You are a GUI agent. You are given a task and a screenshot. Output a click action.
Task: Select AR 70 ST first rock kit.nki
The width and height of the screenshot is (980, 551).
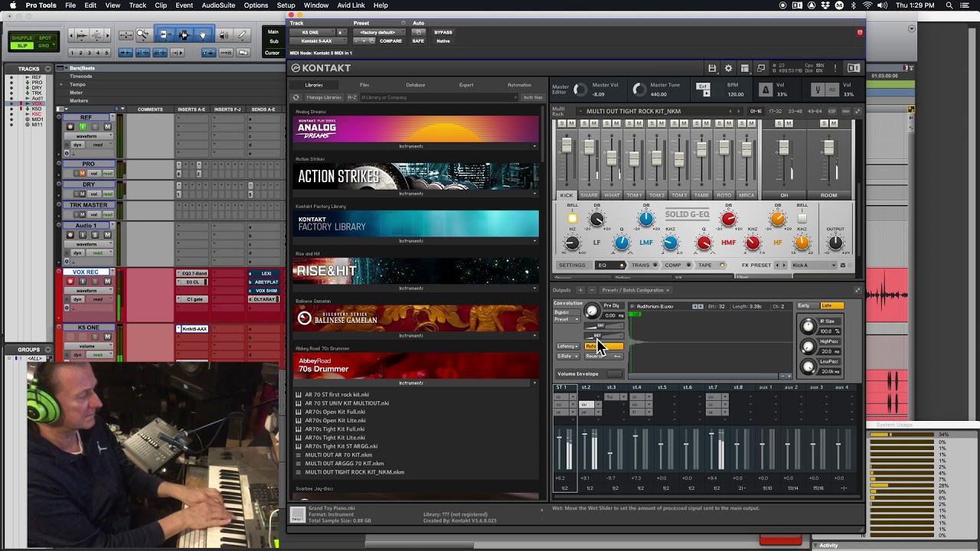click(x=337, y=395)
